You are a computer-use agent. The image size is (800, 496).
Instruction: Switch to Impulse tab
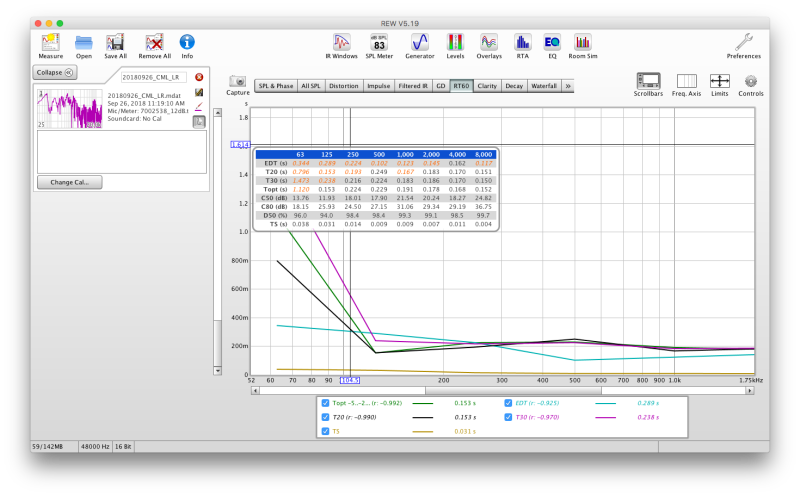[379, 86]
